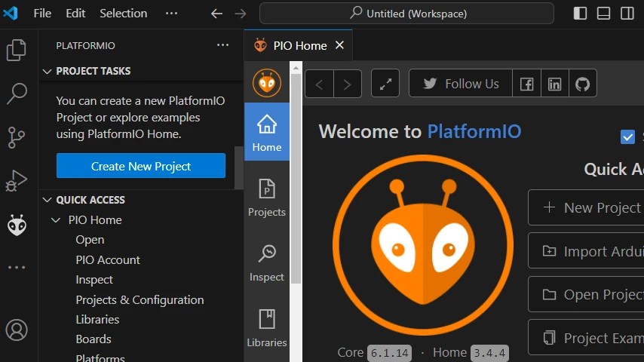Image resolution: width=644 pixels, height=362 pixels.
Task: Open the Selection menu
Action: coord(123,13)
